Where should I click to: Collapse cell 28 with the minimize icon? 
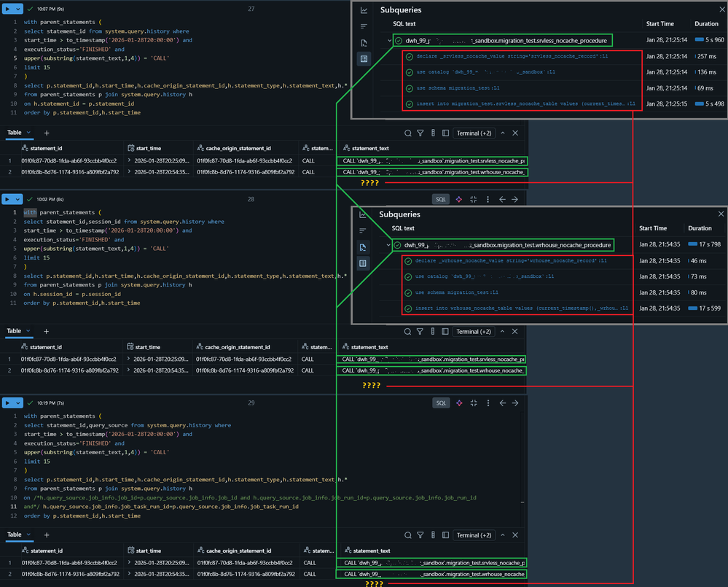474,199
